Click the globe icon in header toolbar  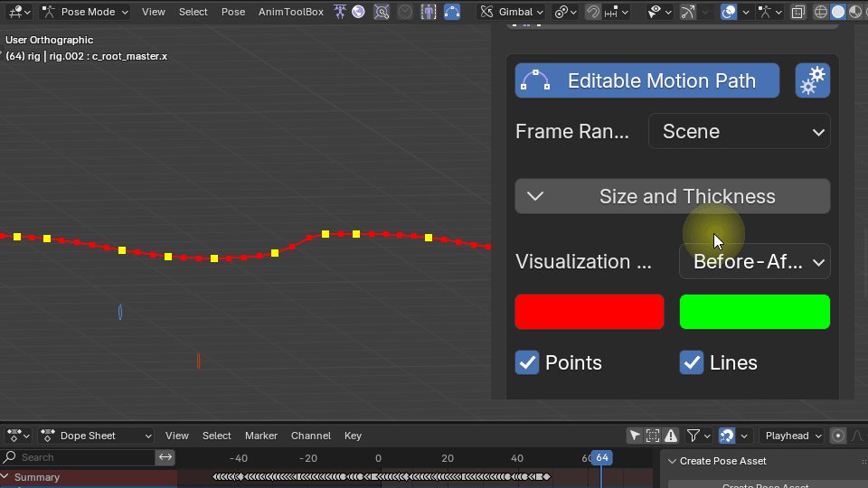coord(359,12)
